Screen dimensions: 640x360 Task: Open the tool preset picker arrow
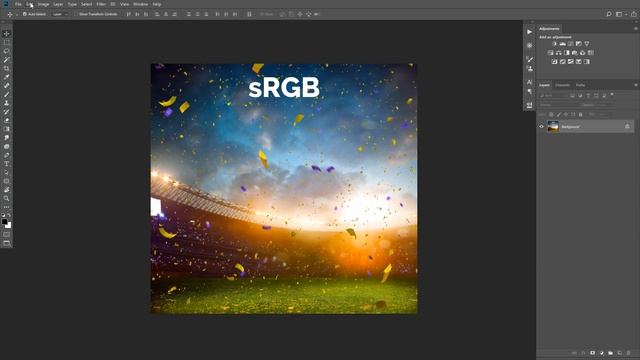(16, 14)
